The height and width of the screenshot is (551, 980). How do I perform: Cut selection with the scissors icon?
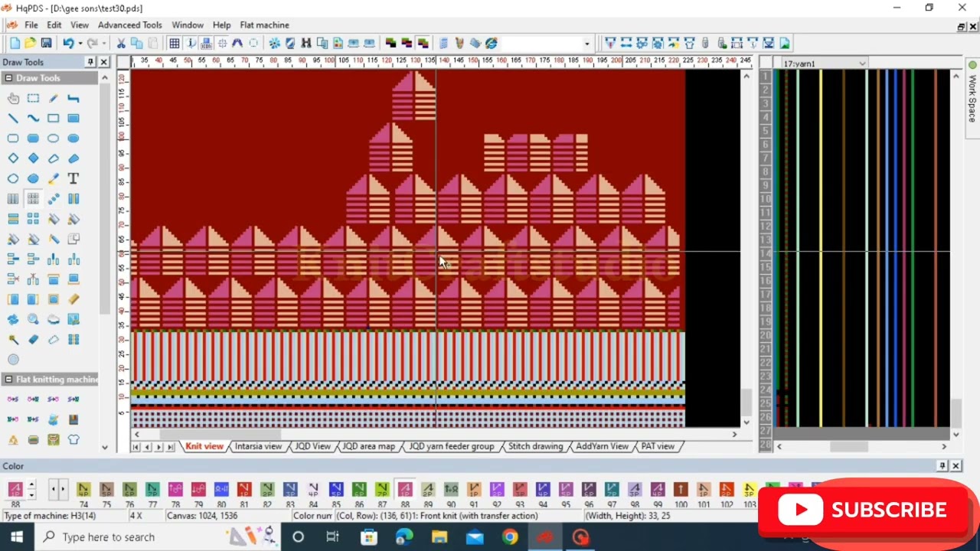(x=121, y=44)
